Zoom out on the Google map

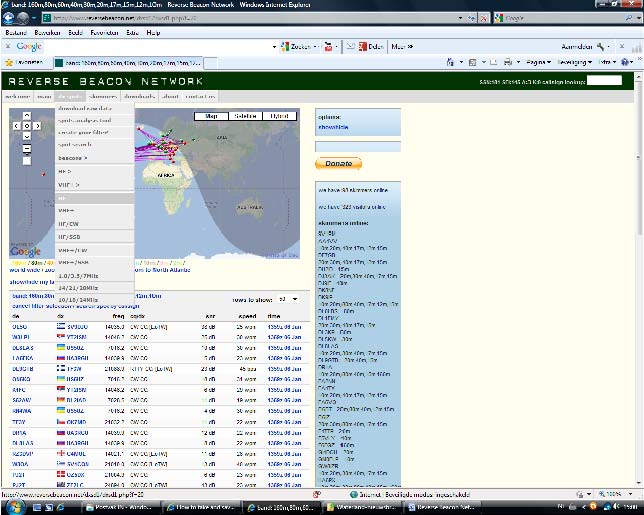pos(27,161)
